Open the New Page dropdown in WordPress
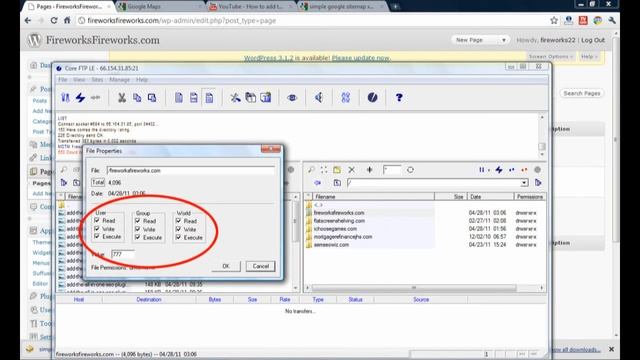Viewport: 640px width, 360px height. coord(504,40)
